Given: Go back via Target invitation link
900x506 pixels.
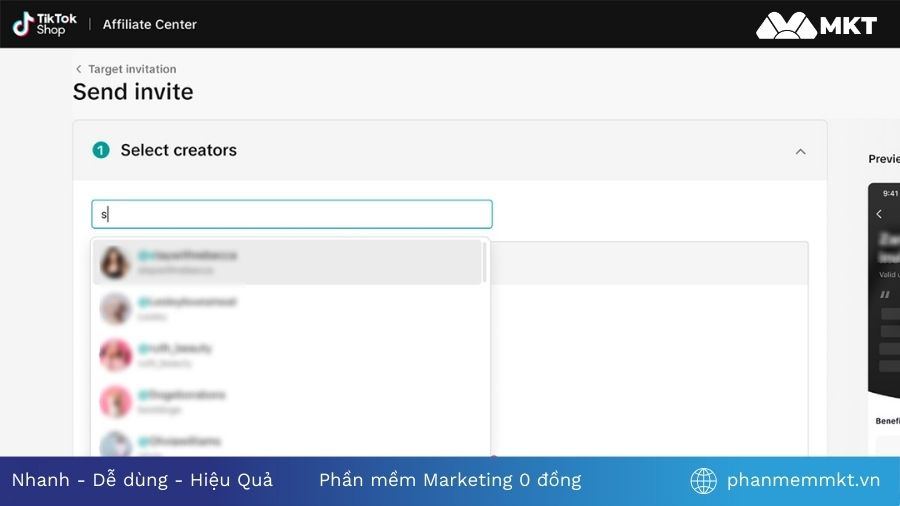Looking at the screenshot, I should pyautogui.click(x=132, y=69).
